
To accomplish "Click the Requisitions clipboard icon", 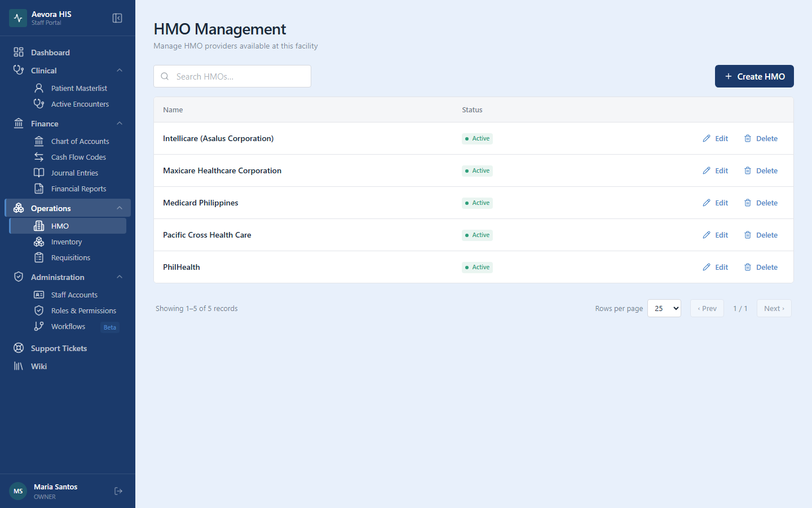I will 39,257.
